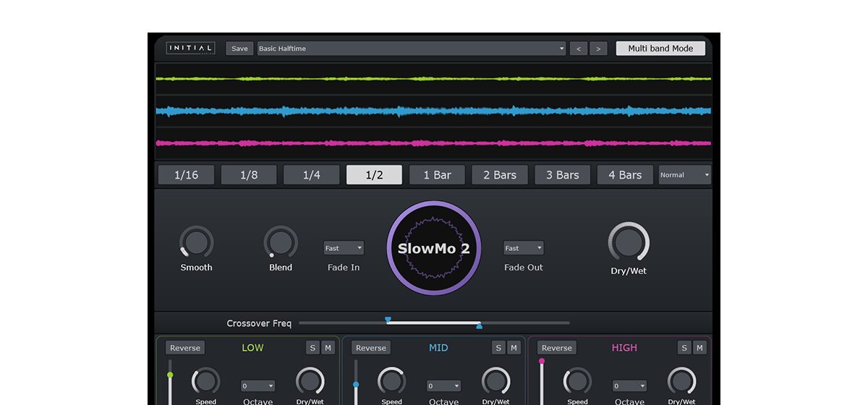Toggle Reverse on the MID band

(371, 348)
